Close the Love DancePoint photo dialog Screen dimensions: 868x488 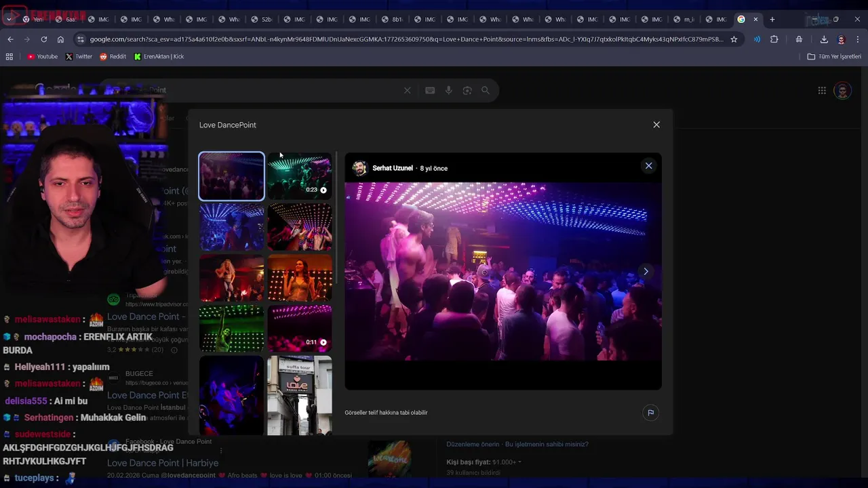pos(656,125)
